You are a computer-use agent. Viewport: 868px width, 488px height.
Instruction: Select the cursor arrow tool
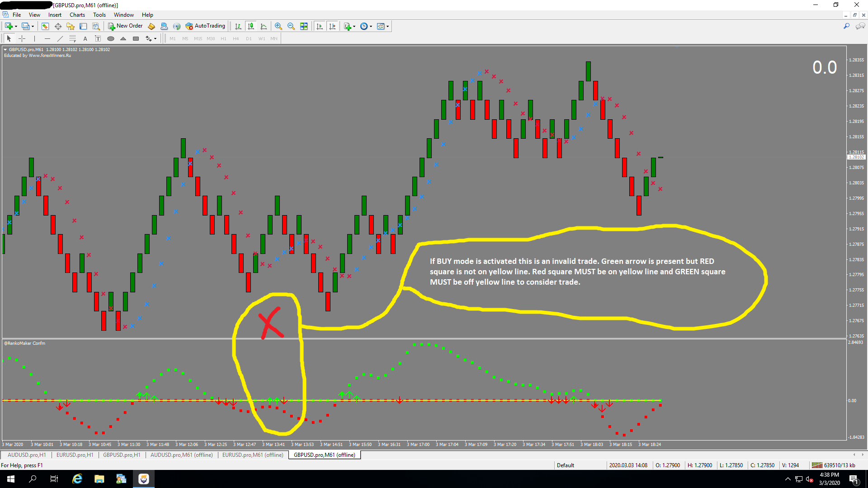coord(9,38)
